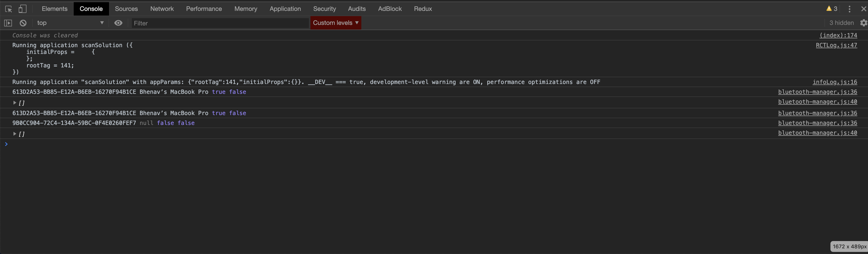Screen dimensions: 868x254
Task: Toggle the device toolbar icon
Action: point(23,9)
